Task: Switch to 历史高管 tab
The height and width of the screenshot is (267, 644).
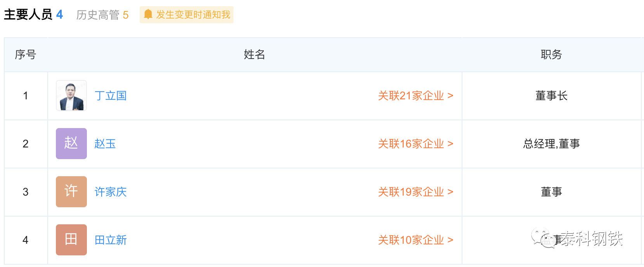Action: 102,15
